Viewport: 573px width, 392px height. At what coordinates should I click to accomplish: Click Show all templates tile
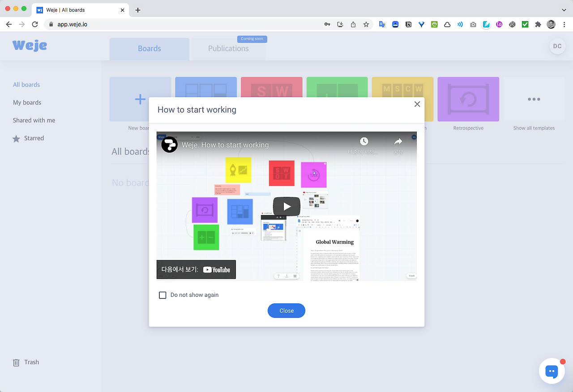(534, 99)
